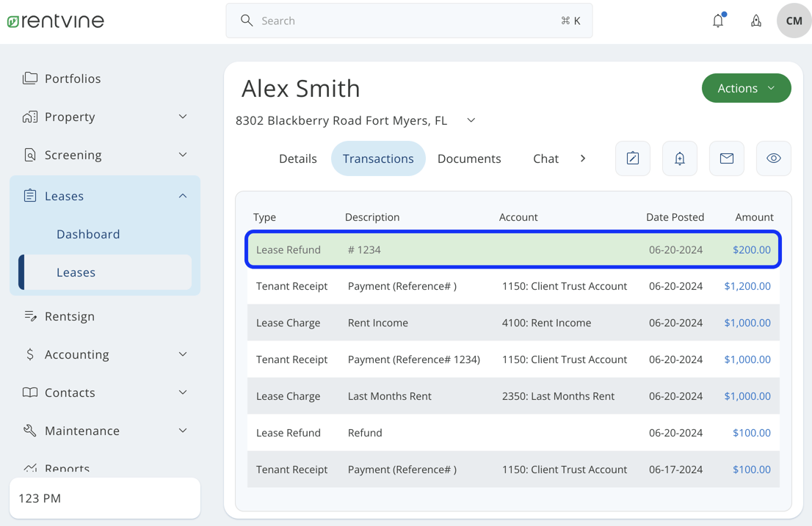The width and height of the screenshot is (812, 526).
Task: Click the edit note icon button
Action: 632,158
